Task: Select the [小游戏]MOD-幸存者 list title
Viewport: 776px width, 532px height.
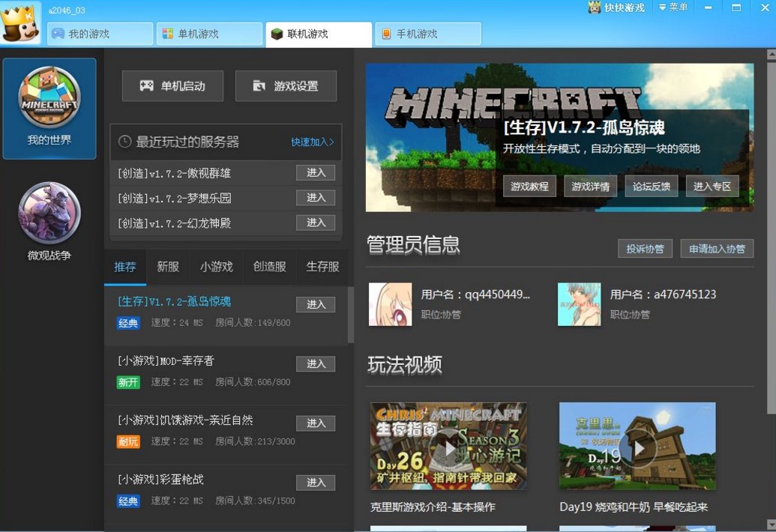Action: point(166,361)
